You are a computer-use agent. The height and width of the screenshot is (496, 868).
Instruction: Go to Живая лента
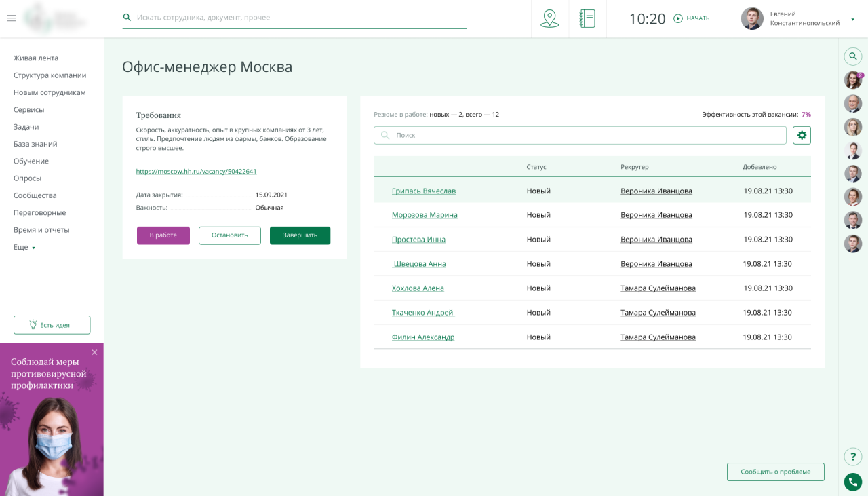tap(36, 58)
